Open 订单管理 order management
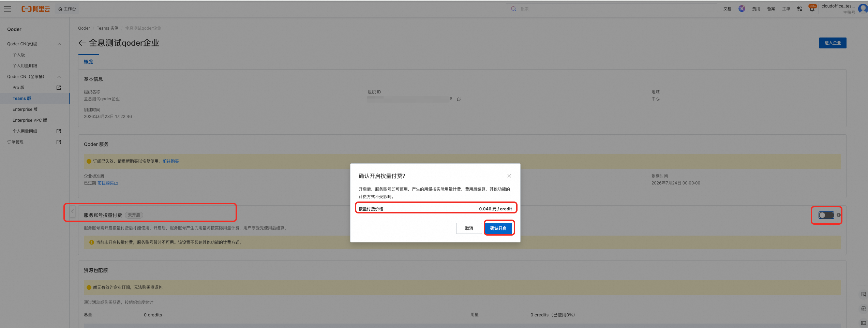The width and height of the screenshot is (868, 328). [15, 142]
